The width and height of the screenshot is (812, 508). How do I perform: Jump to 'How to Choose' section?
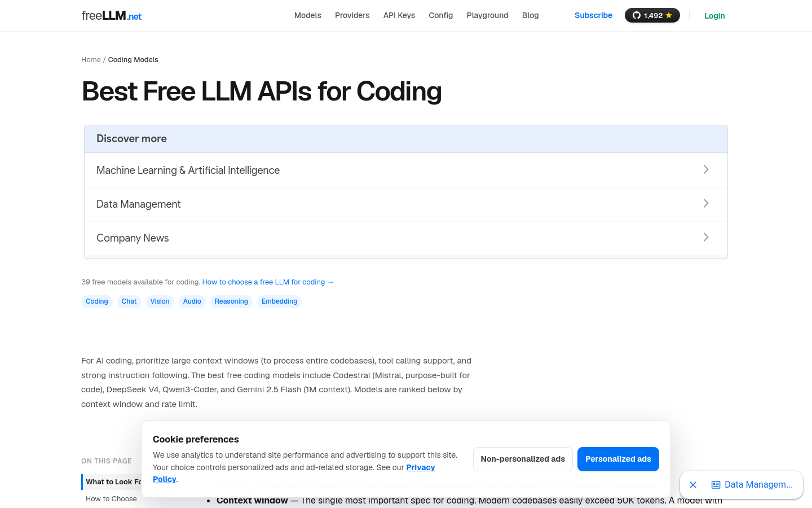pos(111,499)
